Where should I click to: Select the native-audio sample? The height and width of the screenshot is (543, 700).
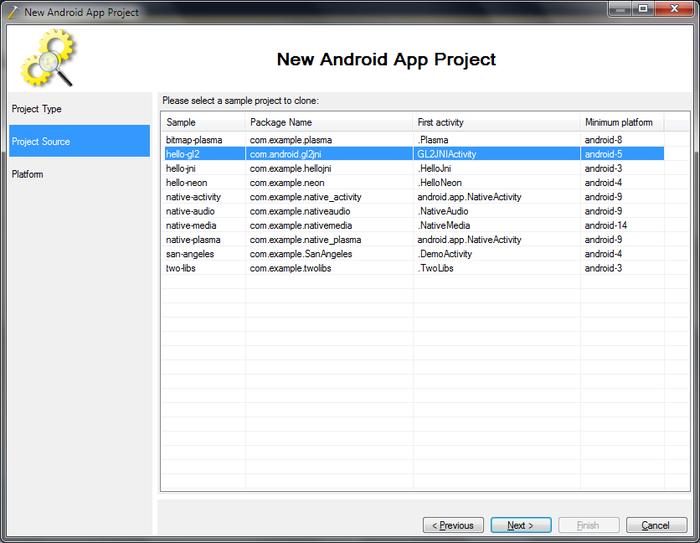190,211
